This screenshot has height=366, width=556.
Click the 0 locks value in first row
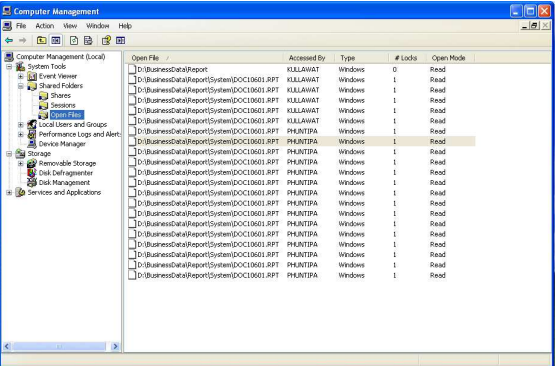pyautogui.click(x=394, y=70)
